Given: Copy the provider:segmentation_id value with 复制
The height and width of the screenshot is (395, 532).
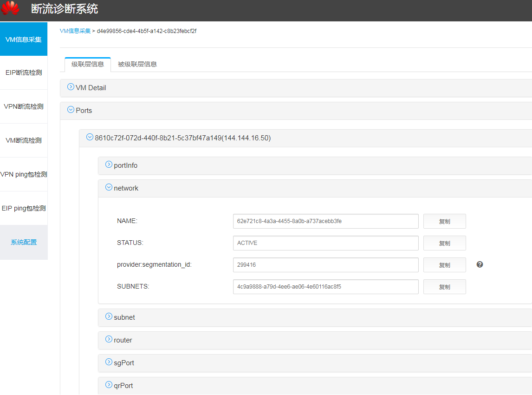Looking at the screenshot, I should tap(444, 265).
